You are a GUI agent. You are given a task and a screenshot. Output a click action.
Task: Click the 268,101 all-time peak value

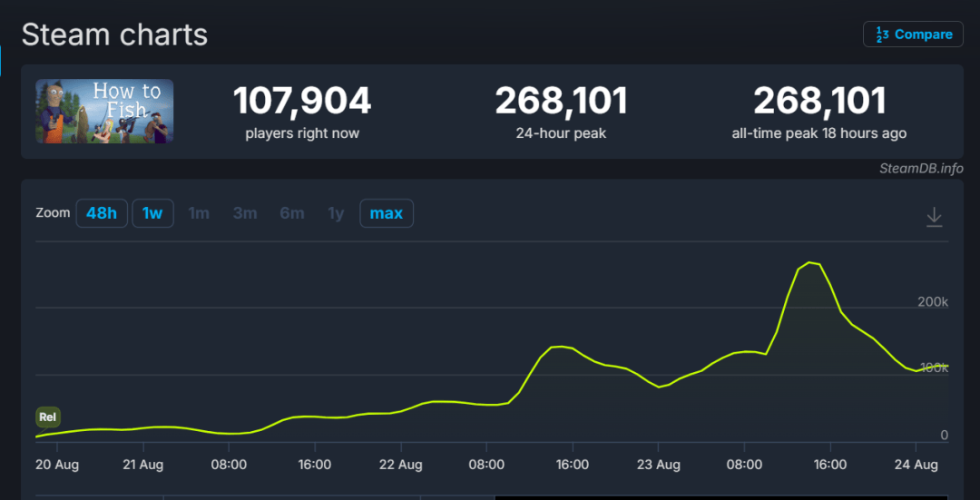pos(819,101)
